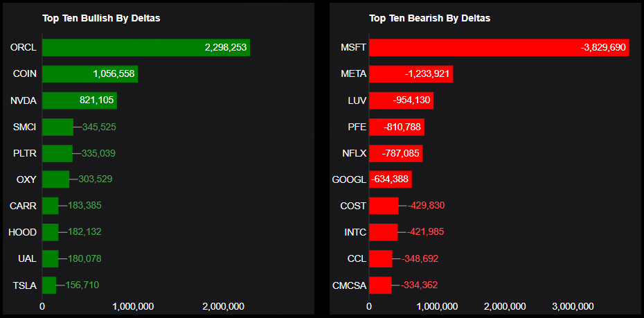Click the Top Ten Bearish By Deltas title

(430, 18)
